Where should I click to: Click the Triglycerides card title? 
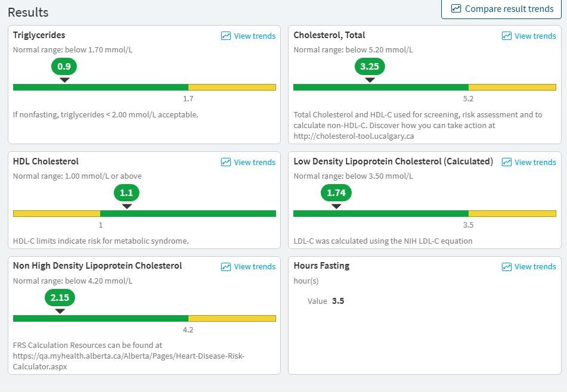click(x=39, y=35)
